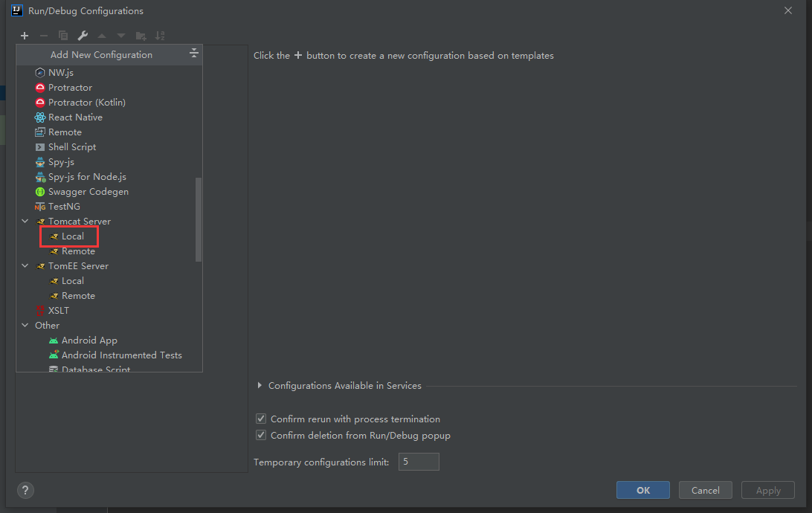The height and width of the screenshot is (513, 812).
Task: Select the NW.js configuration icon
Action: click(40, 72)
